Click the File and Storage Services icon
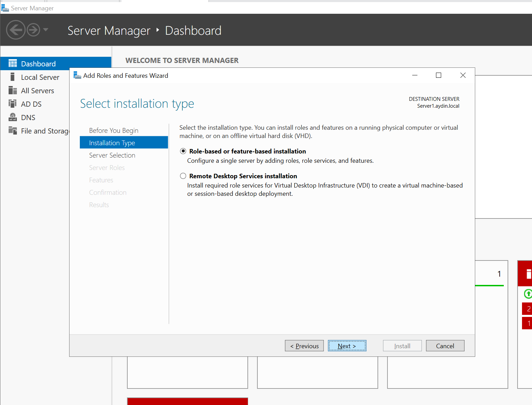Image resolution: width=532 pixels, height=405 pixels. pyautogui.click(x=13, y=130)
